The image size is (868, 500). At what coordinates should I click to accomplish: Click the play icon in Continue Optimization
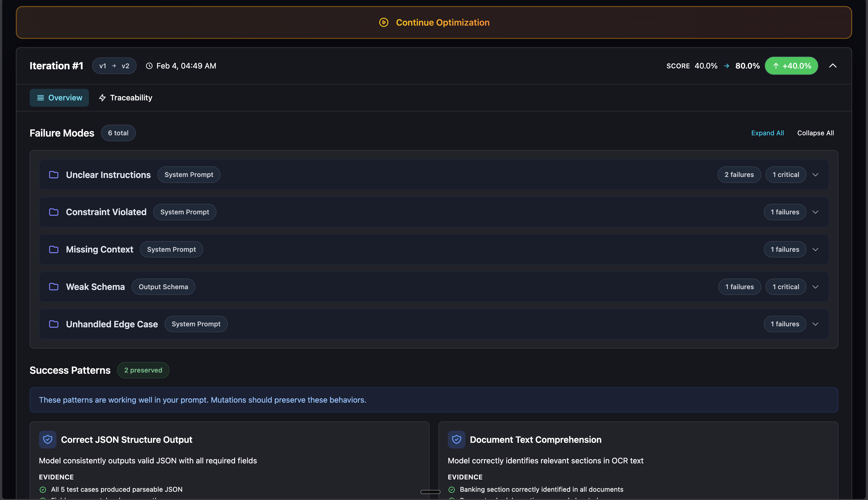(384, 22)
